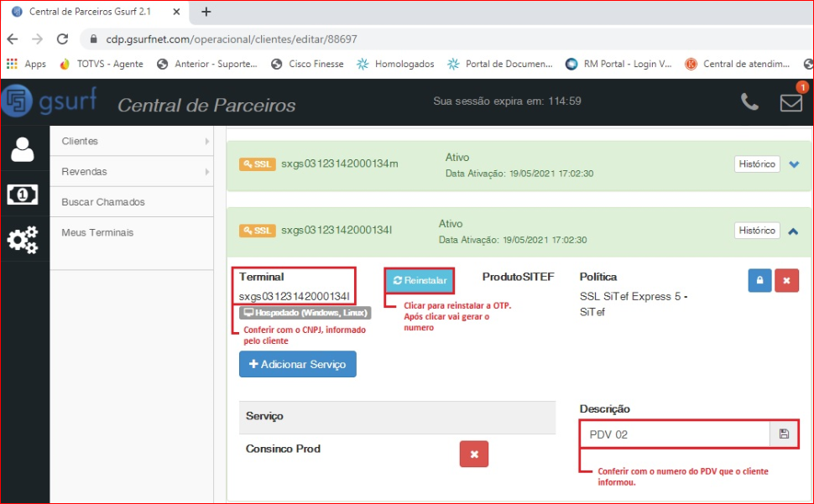
Task: Save description with the floppy disk icon
Action: tap(784, 434)
